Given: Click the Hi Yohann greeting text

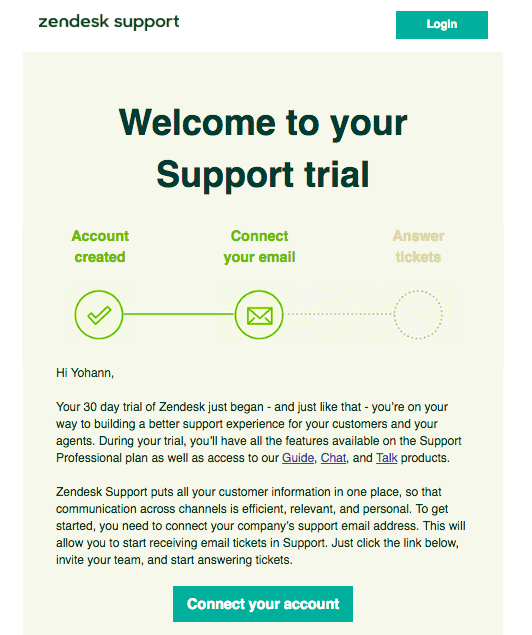Looking at the screenshot, I should click(x=85, y=373).
